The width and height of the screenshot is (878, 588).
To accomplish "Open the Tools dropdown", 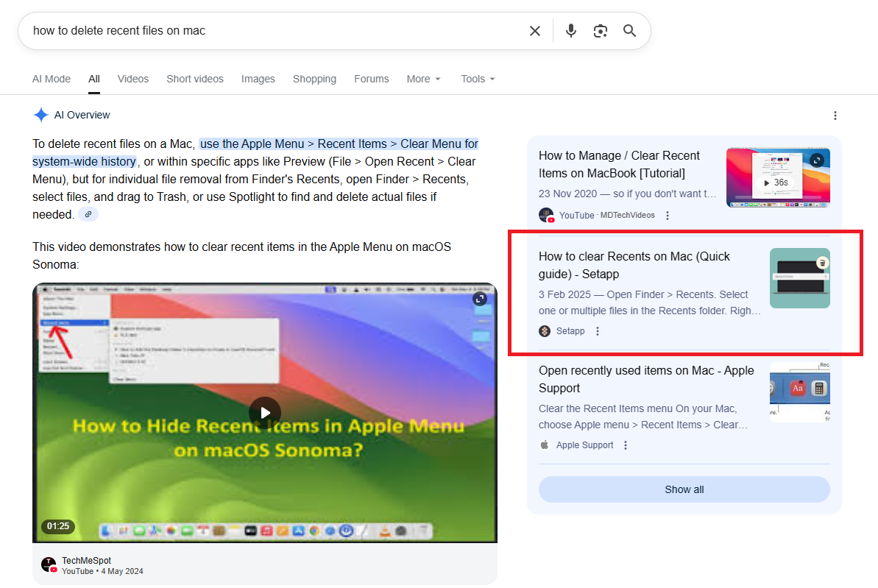I will [478, 79].
